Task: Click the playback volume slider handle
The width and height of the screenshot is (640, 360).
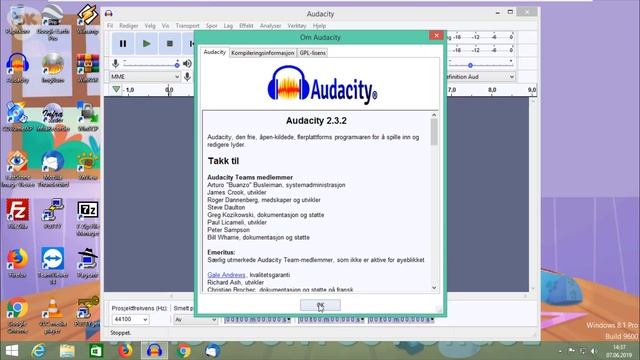Action: (470, 65)
